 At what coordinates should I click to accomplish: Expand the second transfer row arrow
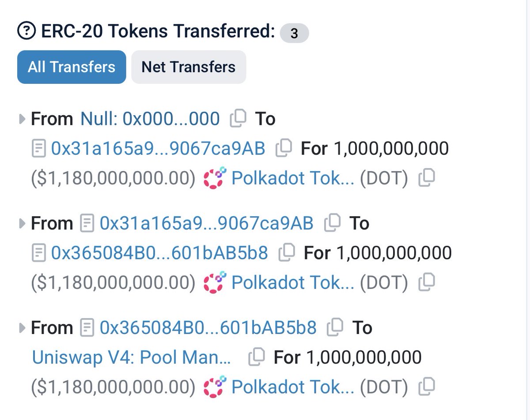22,224
